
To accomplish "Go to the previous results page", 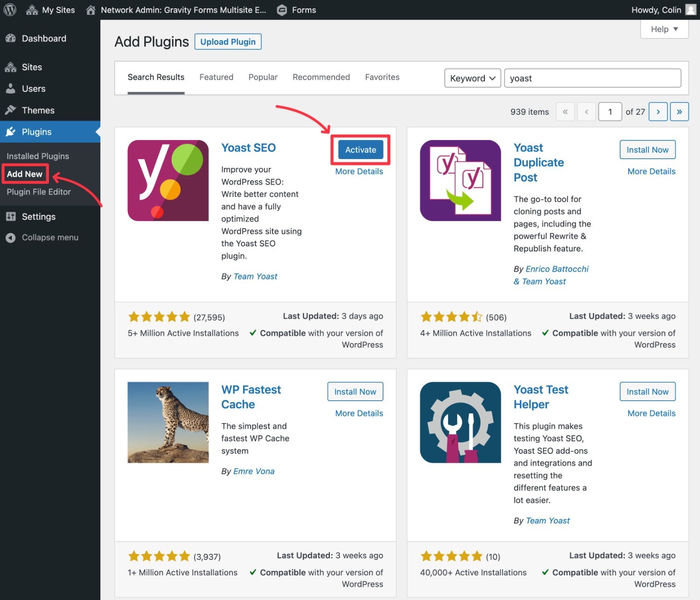I will 587,112.
